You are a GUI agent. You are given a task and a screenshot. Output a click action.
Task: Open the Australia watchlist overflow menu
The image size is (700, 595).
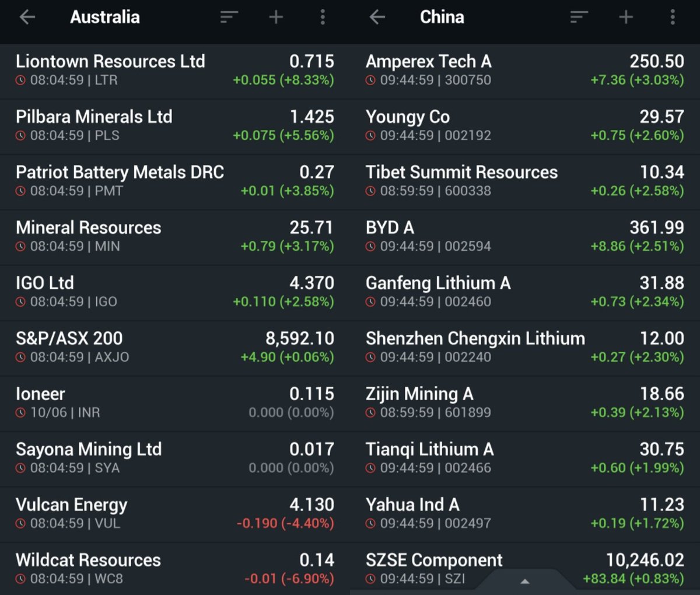coord(323,17)
